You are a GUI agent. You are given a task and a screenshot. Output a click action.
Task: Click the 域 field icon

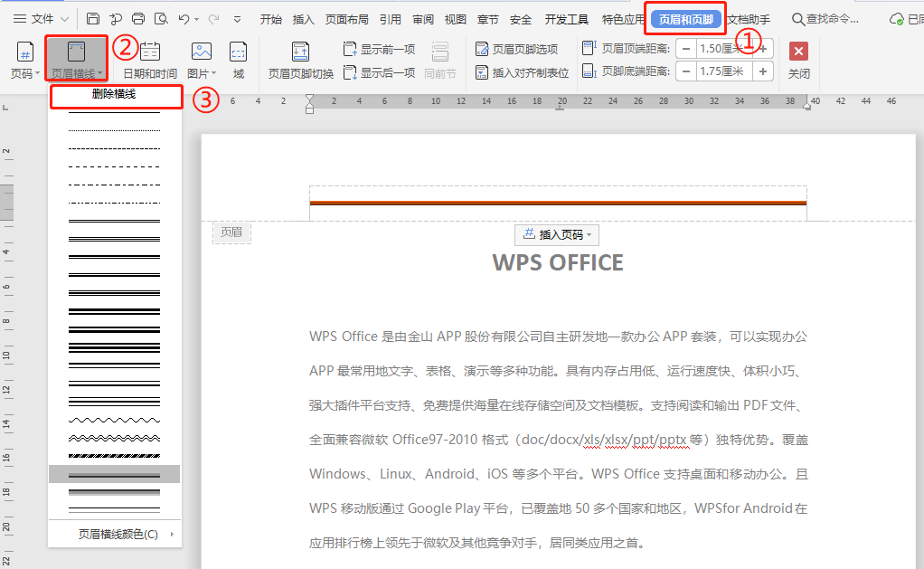[238, 60]
